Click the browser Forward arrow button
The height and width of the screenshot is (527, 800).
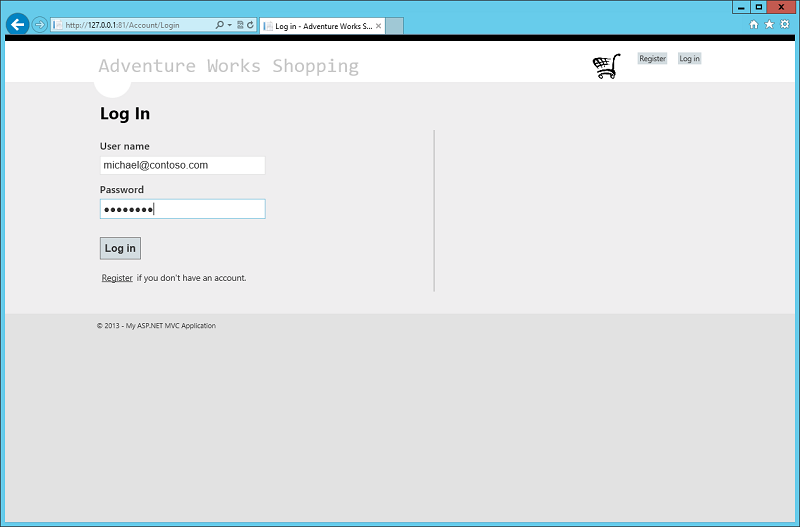click(39, 24)
